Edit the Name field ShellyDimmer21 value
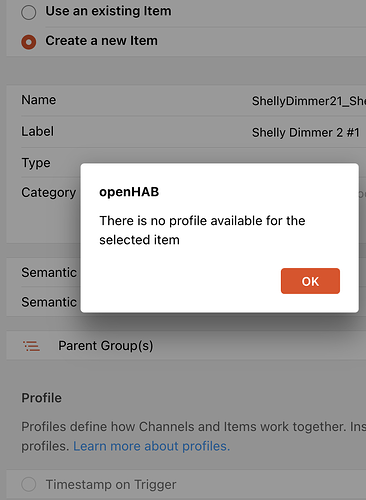 [308, 101]
